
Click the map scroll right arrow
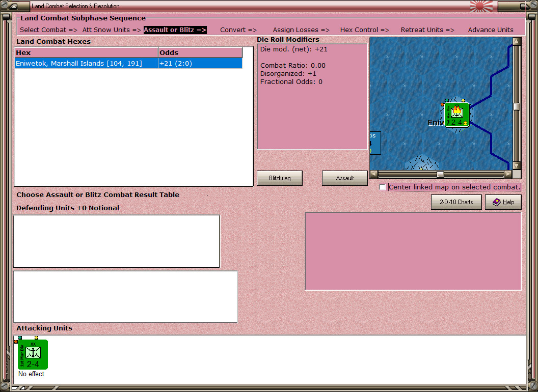click(508, 174)
